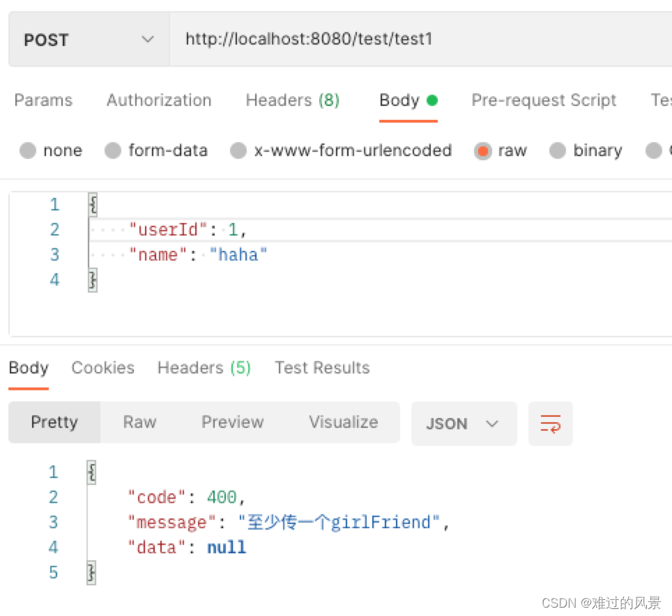Viewport: 672px width, 616px height.
Task: Collapse response JSON at opening brace
Action: click(92, 472)
